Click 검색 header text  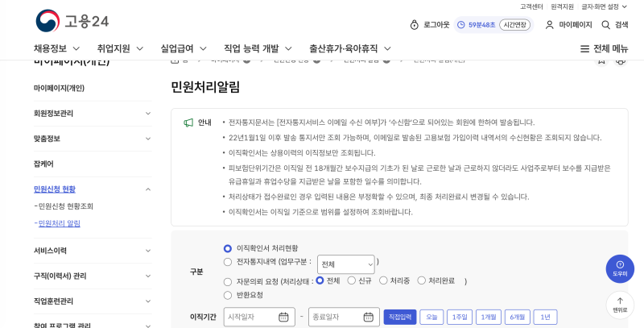(621, 25)
